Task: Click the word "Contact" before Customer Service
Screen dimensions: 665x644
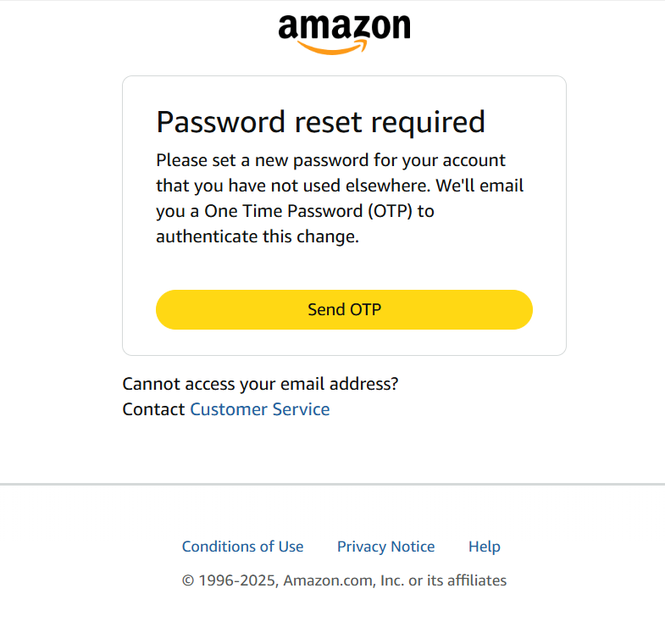Action: (x=153, y=409)
